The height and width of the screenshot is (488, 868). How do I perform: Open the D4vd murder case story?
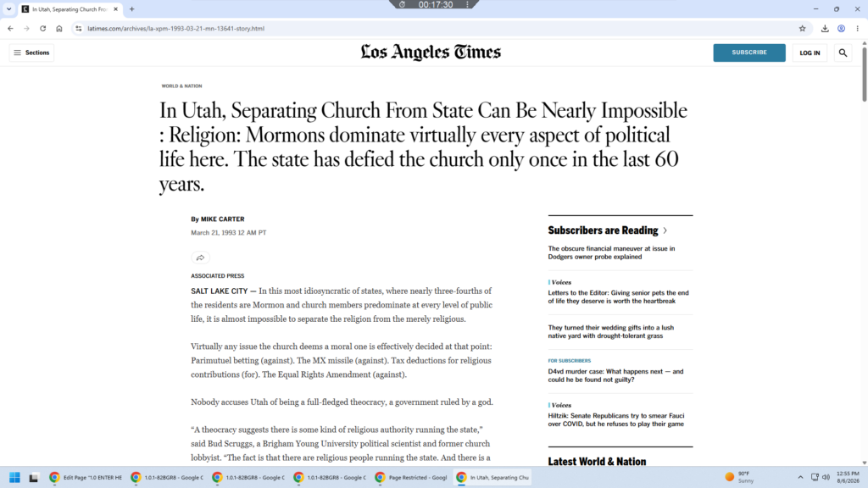(615, 375)
